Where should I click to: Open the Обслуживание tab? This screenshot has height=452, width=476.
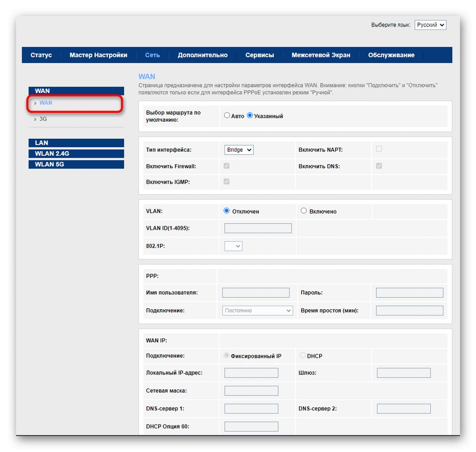click(391, 55)
